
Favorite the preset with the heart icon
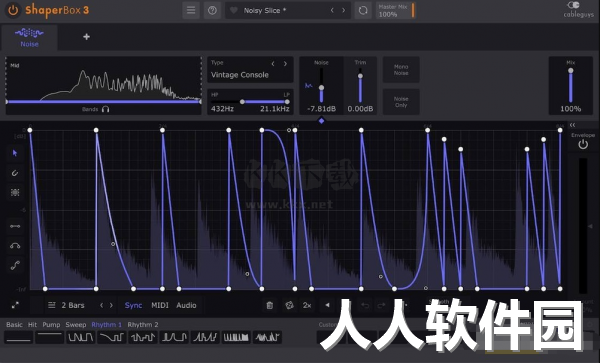pyautogui.click(x=234, y=10)
